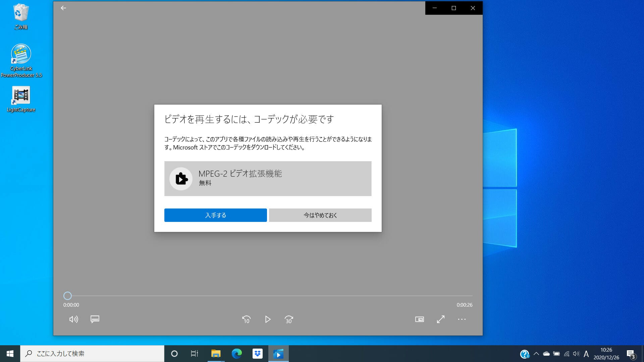This screenshot has height=362, width=644.
Task: Click the taskbar search box
Action: pyautogui.click(x=92, y=354)
